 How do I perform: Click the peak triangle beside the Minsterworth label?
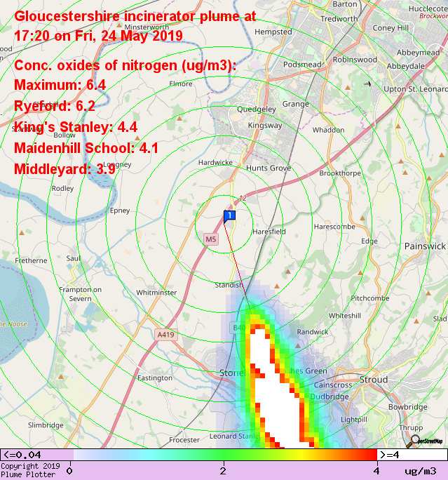[x=119, y=25]
